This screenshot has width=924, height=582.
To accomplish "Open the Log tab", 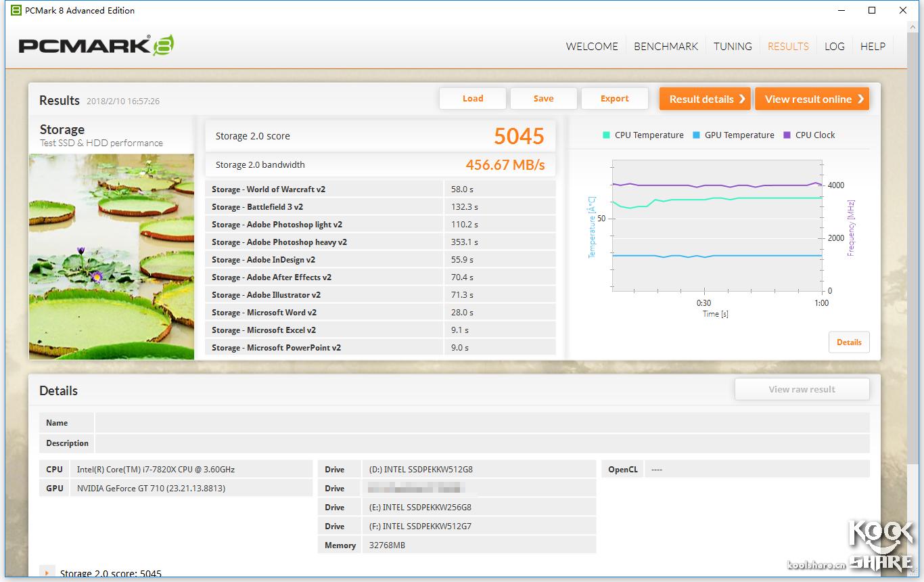I will click(834, 46).
